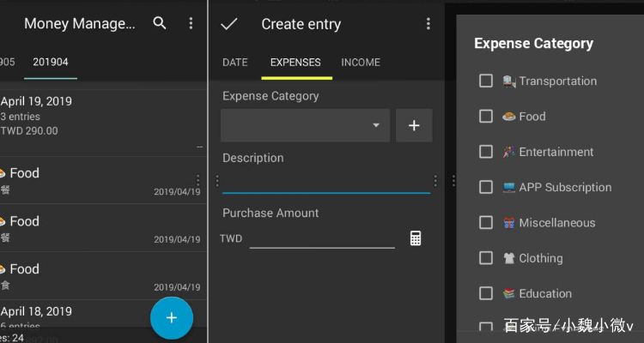Open options for first Food entry
The width and height of the screenshot is (644, 343).
pos(198,180)
